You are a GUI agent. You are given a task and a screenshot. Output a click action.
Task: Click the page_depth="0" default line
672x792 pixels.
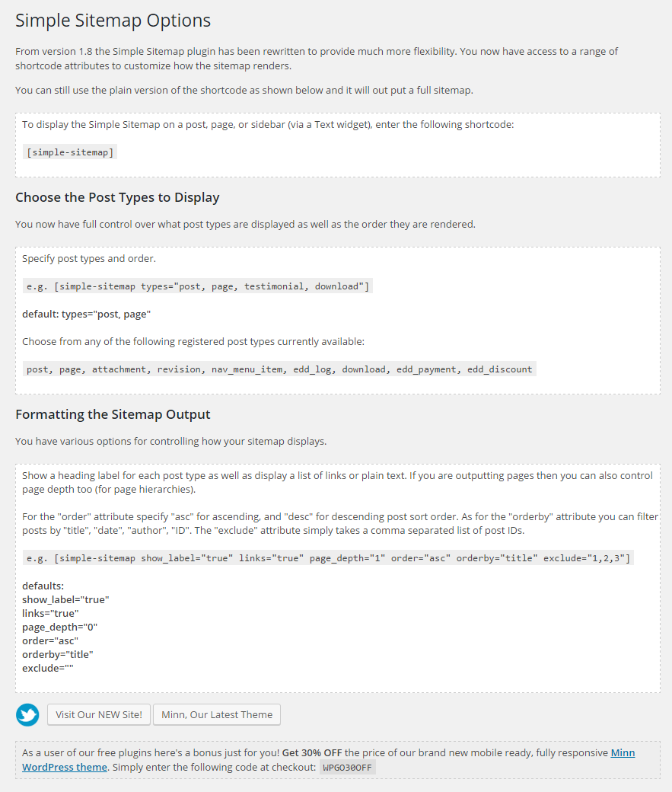[60, 627]
